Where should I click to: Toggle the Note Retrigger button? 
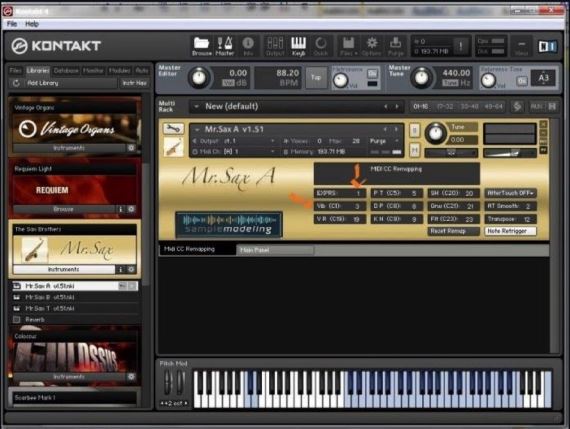click(x=510, y=231)
